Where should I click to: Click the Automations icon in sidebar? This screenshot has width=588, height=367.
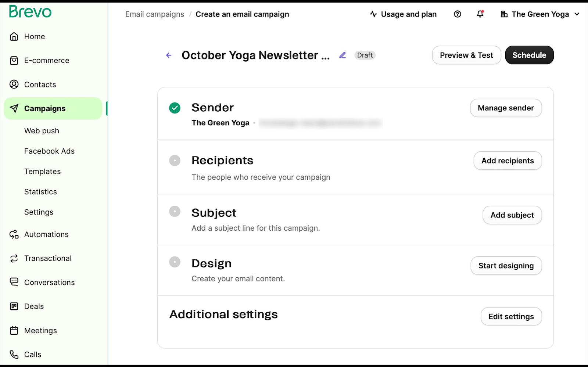14,234
